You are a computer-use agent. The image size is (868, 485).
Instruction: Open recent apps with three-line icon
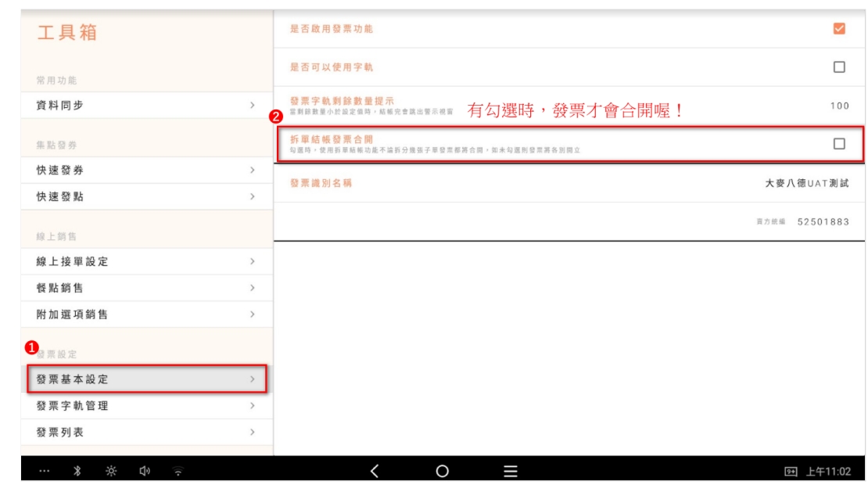tap(511, 471)
